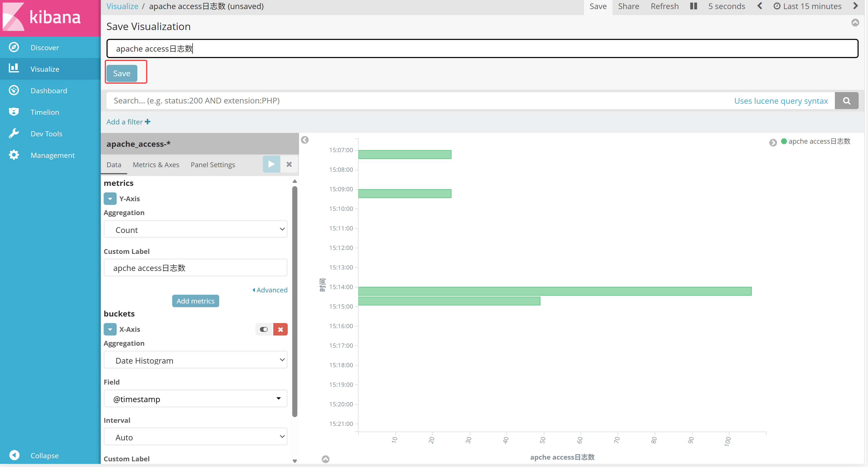Image resolution: width=868 pixels, height=467 pixels.
Task: Open the @timestamp field dropdown
Action: tap(195, 399)
